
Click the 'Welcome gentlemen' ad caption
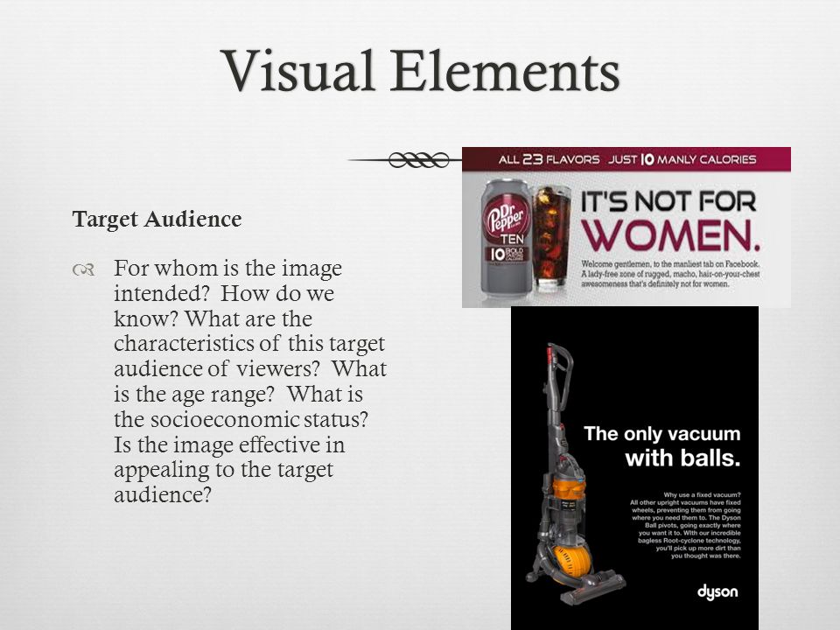pos(670,274)
